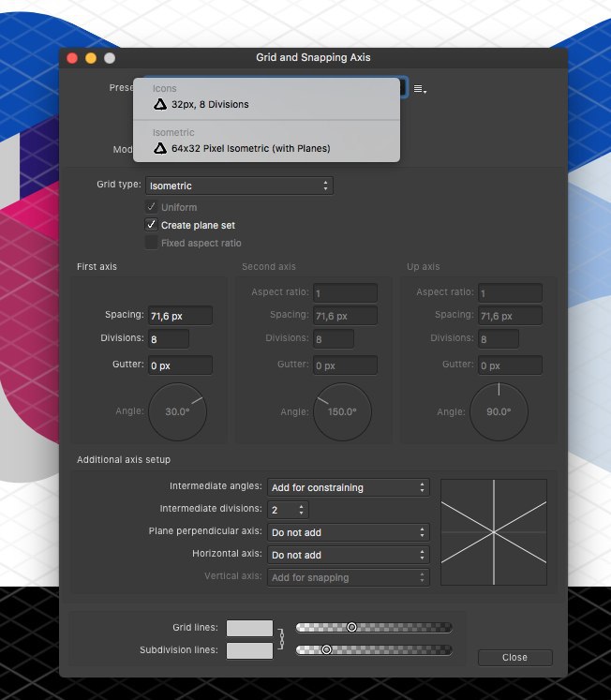
Task: Click the Second axis heading
Action: [x=269, y=266]
